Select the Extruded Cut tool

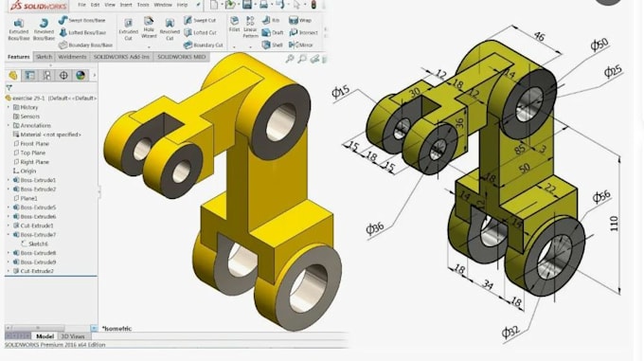coord(128,28)
